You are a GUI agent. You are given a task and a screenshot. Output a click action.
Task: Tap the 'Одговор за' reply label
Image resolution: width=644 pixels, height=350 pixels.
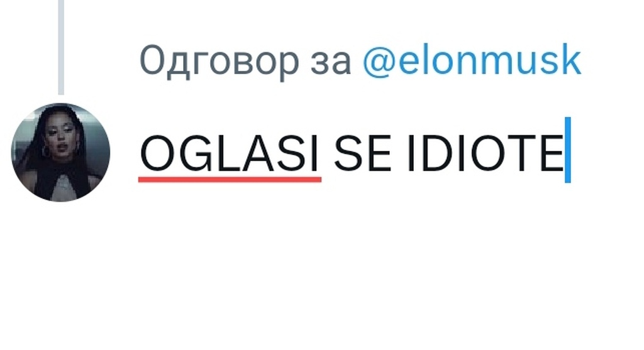(245, 60)
